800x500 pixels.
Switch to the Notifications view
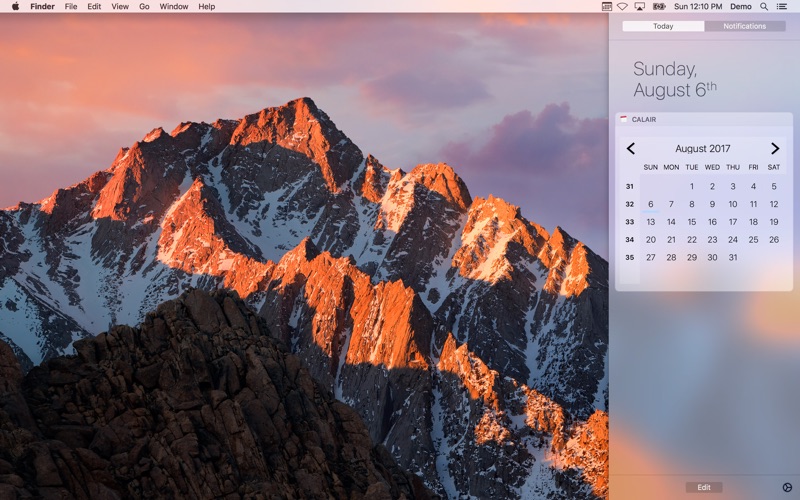[745, 26]
